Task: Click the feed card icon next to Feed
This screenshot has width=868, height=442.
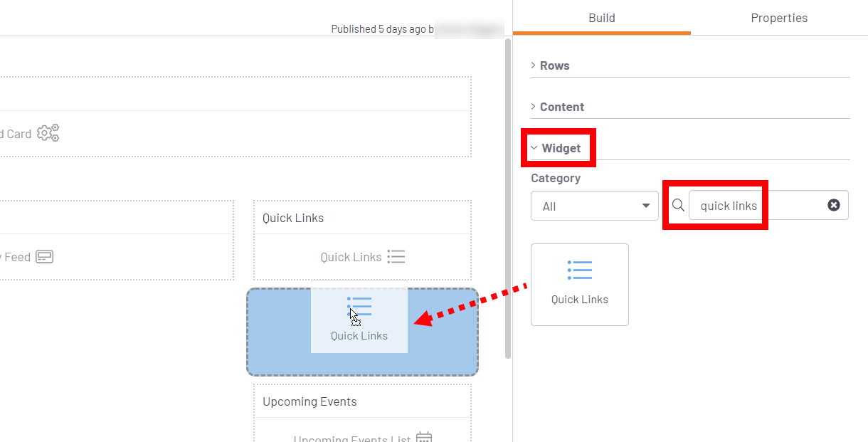Action: pyautogui.click(x=45, y=257)
